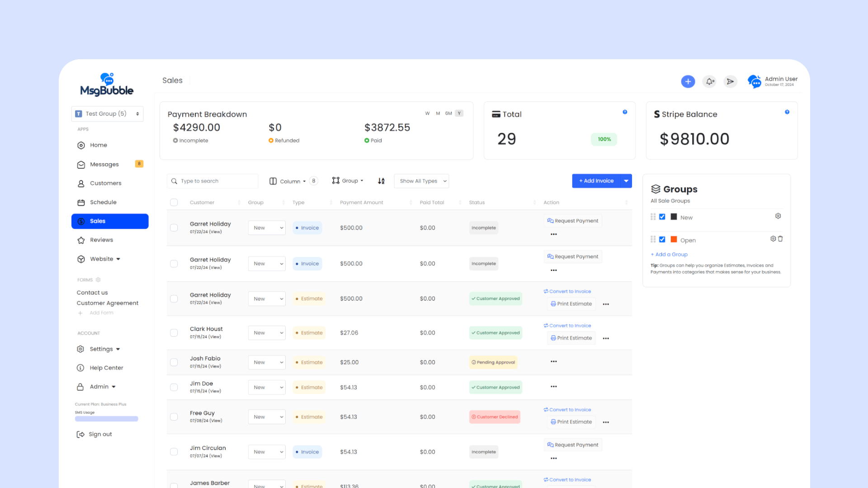Open the Test Group (5) selector
The width and height of the screenshot is (868, 488).
[x=107, y=114]
